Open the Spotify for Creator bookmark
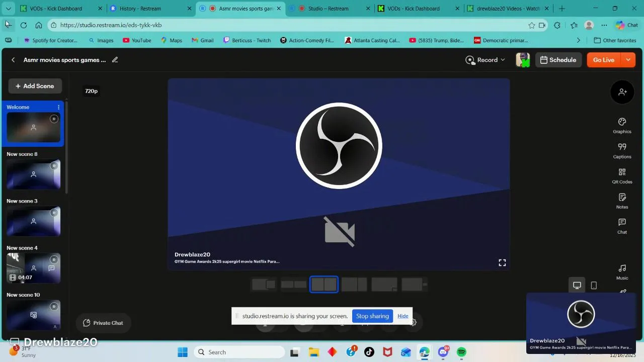 pos(51,40)
